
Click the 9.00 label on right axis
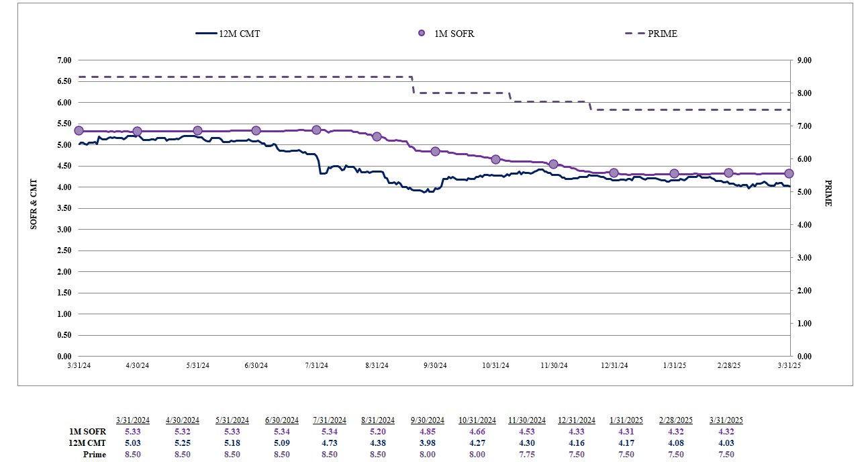tap(804, 60)
